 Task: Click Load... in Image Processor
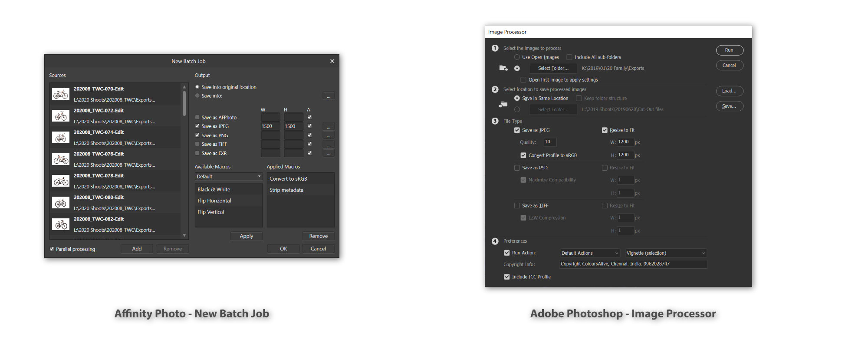730,91
